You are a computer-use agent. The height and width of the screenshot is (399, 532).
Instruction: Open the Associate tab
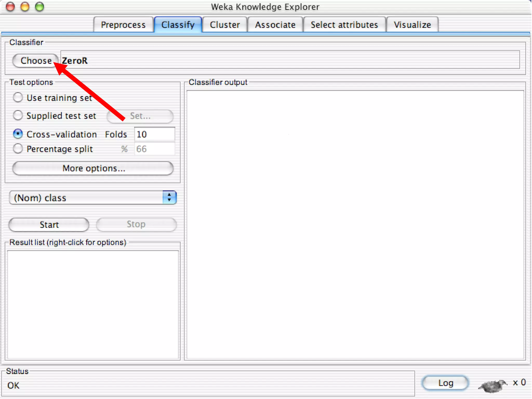pos(275,25)
